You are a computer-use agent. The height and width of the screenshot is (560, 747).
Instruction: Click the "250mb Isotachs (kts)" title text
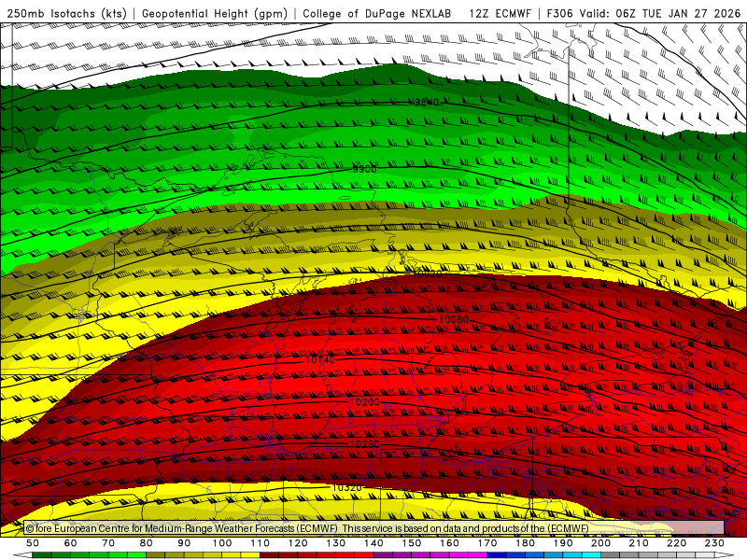[x=66, y=13]
